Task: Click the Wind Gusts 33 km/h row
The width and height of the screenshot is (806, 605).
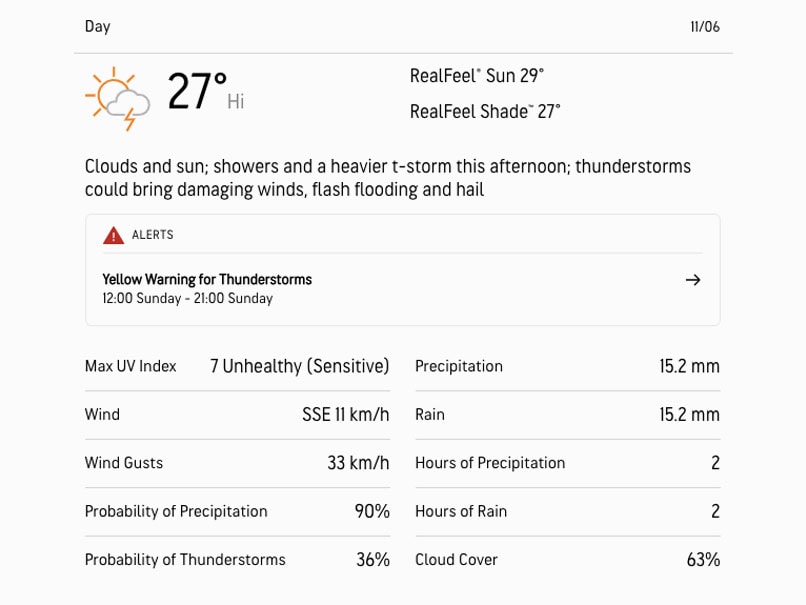Action: click(x=237, y=463)
